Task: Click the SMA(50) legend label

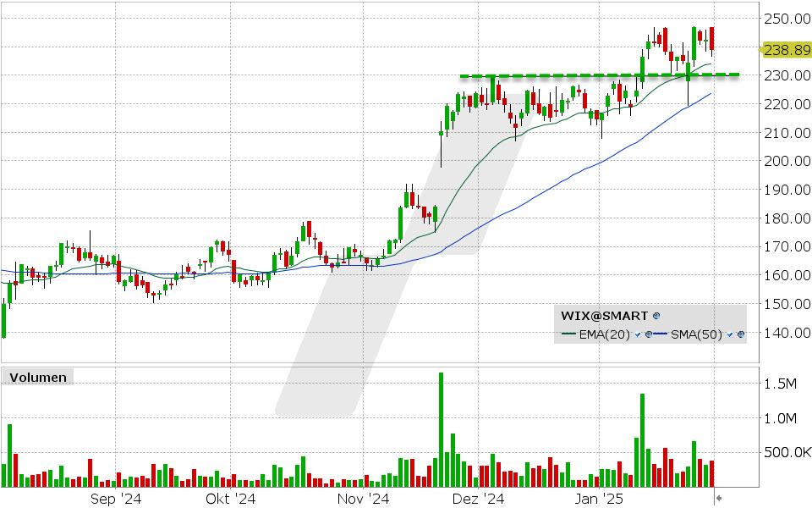Action: pyautogui.click(x=696, y=334)
